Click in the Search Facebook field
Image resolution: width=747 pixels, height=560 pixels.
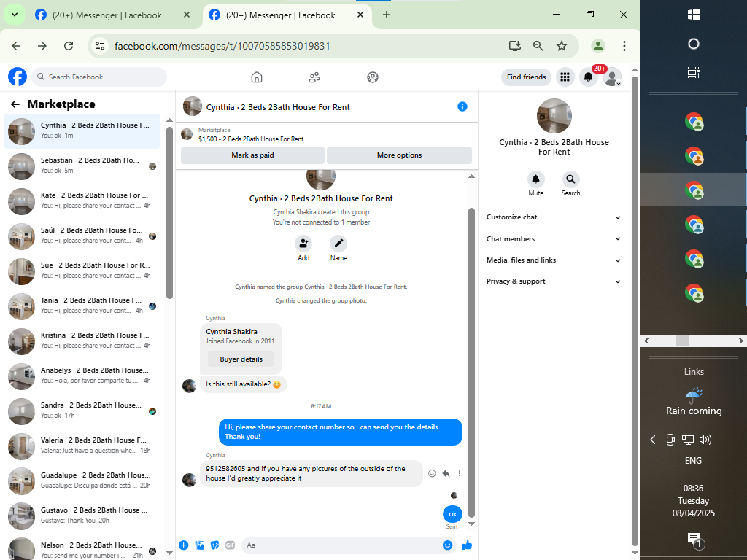pyautogui.click(x=99, y=77)
